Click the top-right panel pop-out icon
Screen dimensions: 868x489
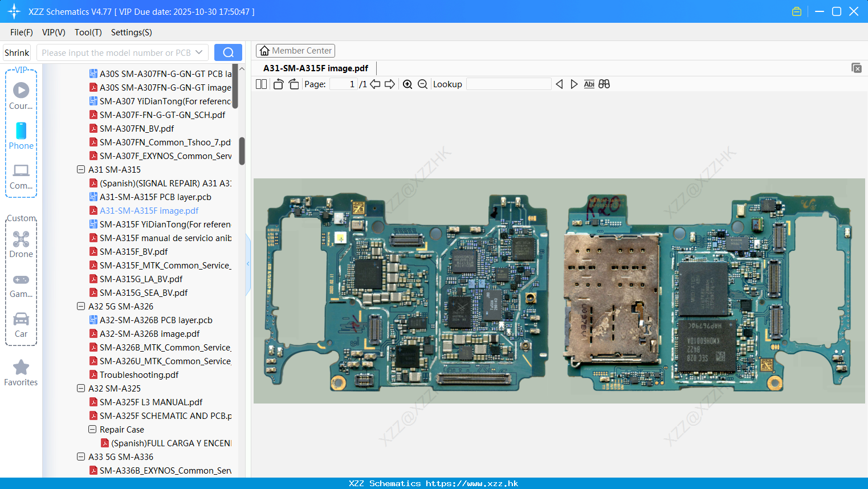pos(857,68)
